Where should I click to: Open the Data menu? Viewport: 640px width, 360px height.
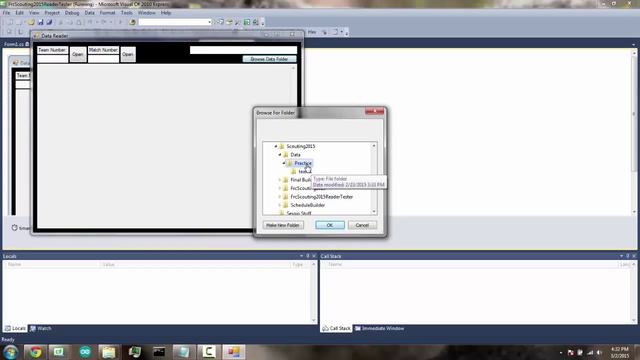coord(89,13)
